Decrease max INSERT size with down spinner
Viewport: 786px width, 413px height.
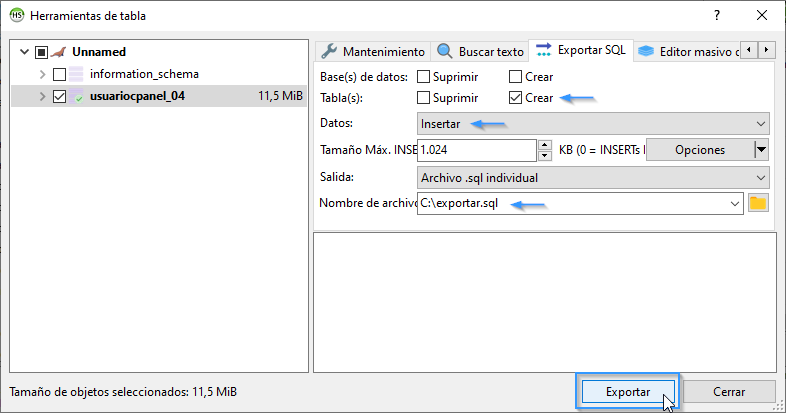click(544, 155)
